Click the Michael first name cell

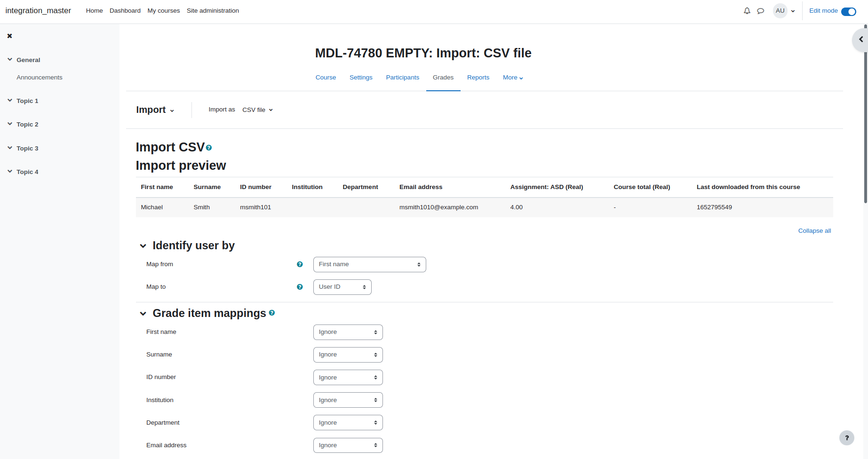click(x=152, y=207)
